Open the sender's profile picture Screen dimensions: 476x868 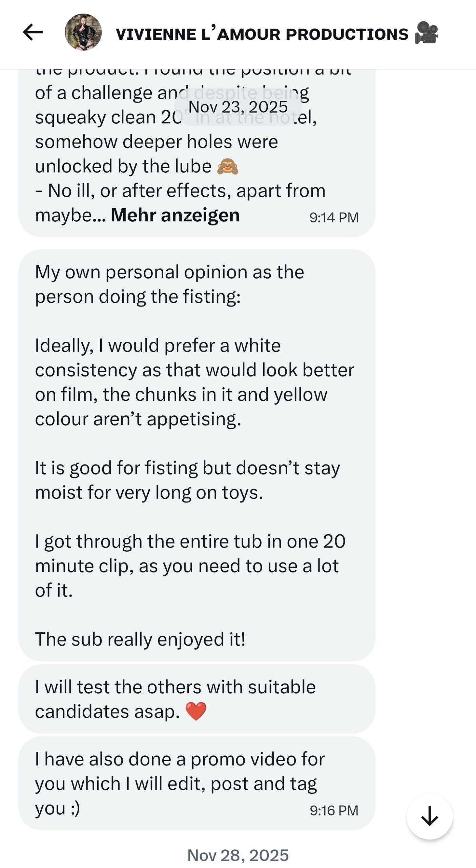83,33
